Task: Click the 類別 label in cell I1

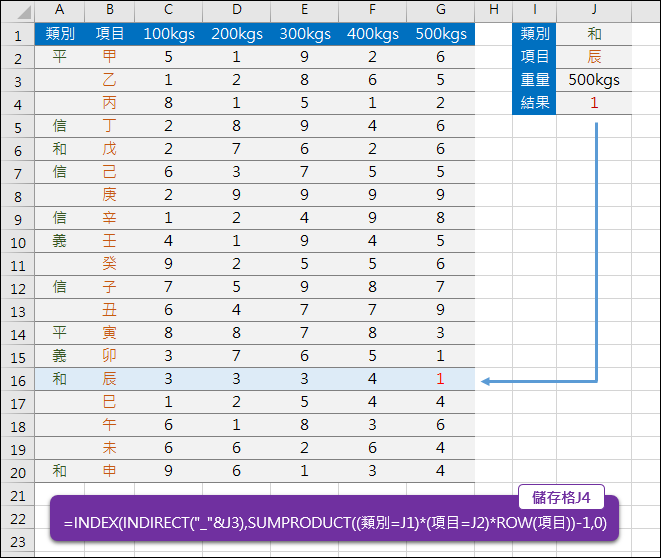Action: [x=535, y=34]
